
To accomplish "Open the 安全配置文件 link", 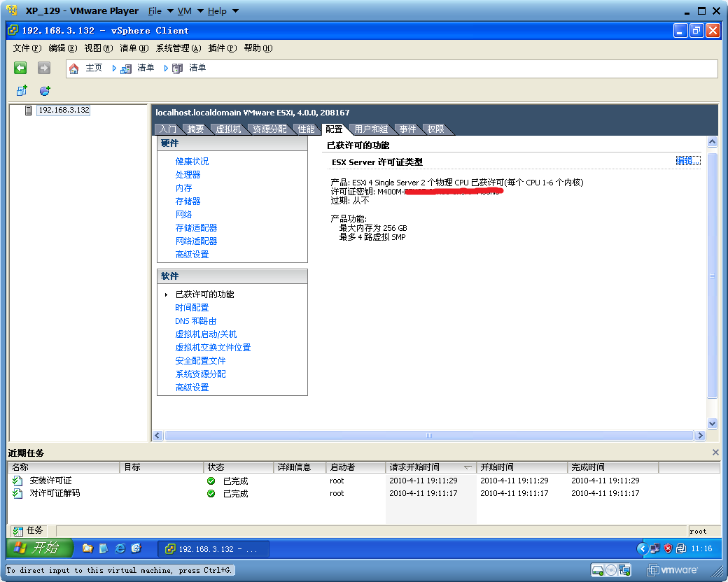I will (201, 361).
